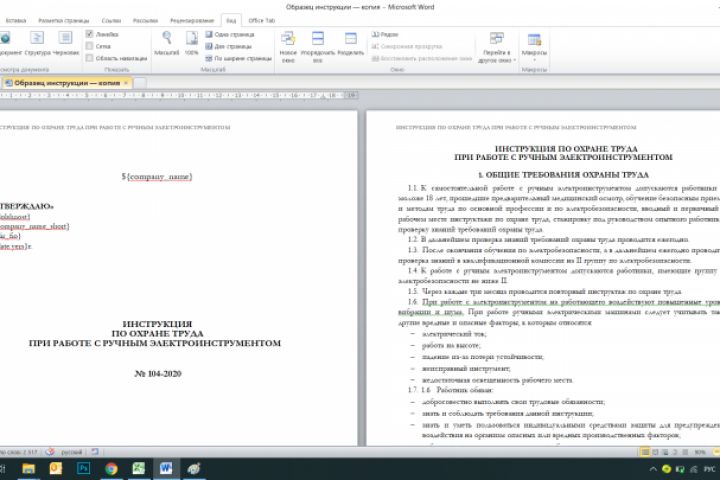Select По ширине страницы zoom

[238, 58]
